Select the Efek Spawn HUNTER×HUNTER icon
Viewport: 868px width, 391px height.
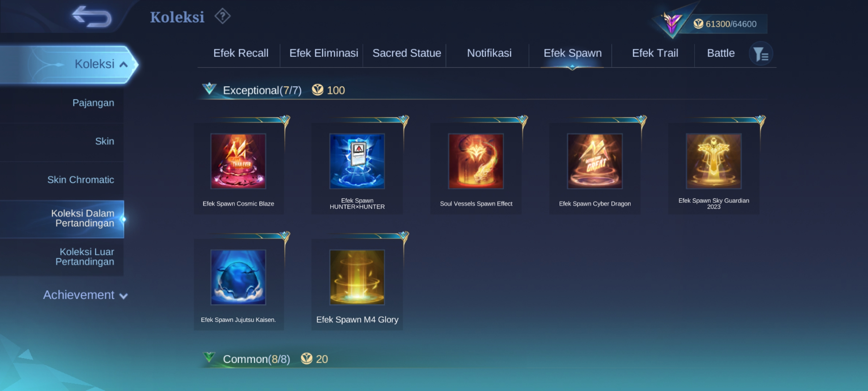pos(357,161)
